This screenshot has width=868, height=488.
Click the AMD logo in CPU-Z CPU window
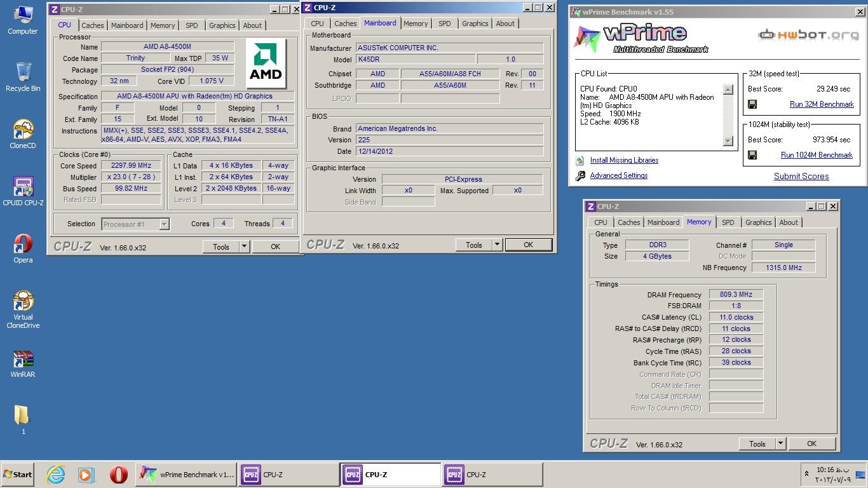pyautogui.click(x=266, y=64)
